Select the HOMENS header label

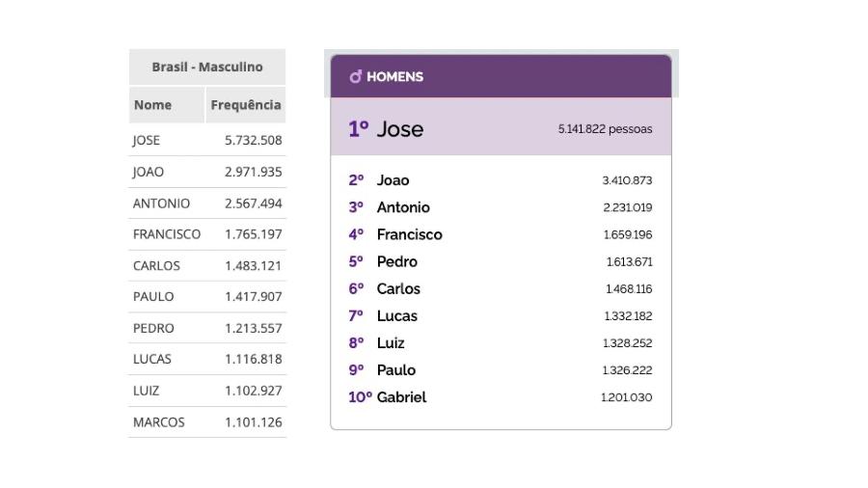394,77
